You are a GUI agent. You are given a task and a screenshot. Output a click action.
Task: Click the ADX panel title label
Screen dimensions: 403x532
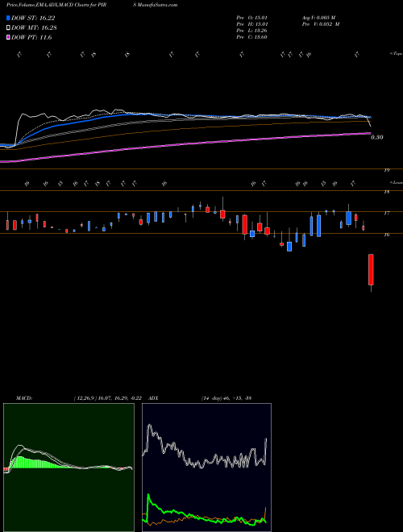(x=153, y=398)
